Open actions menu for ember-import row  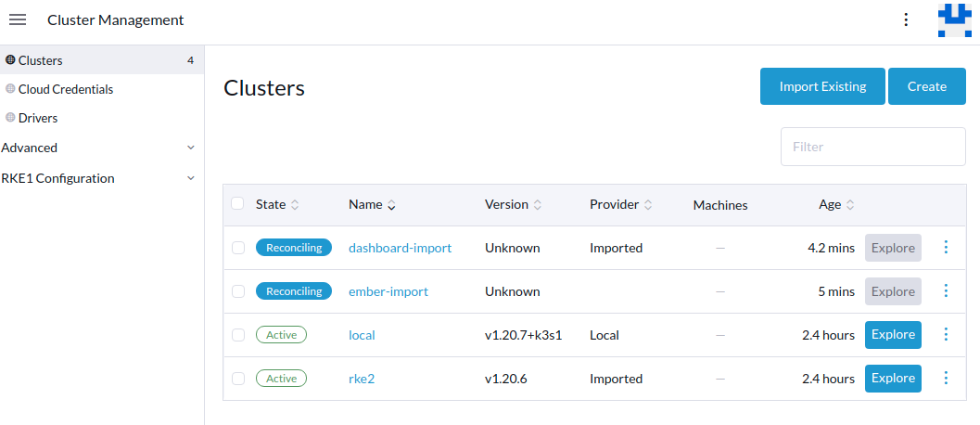pos(946,291)
